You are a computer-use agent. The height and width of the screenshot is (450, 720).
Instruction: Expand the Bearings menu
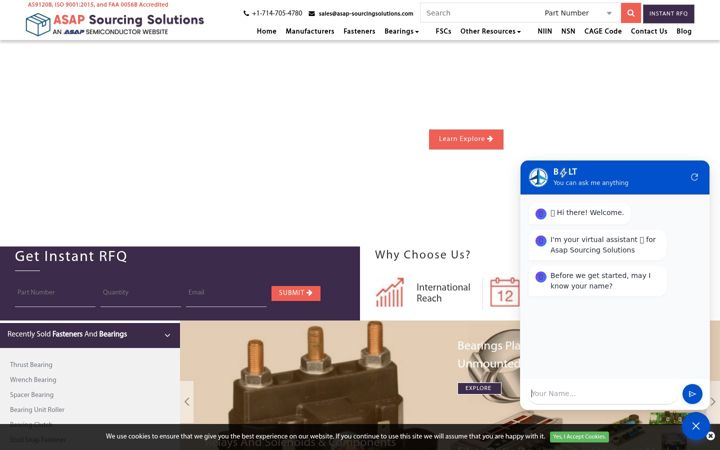point(401,31)
